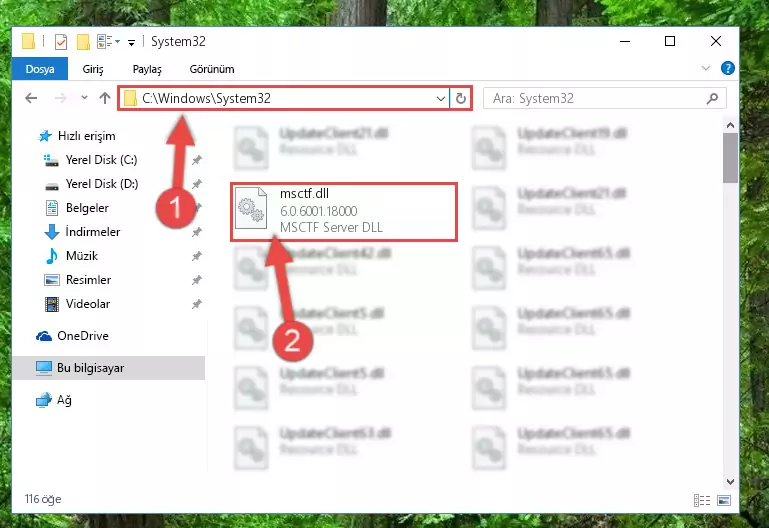The image size is (769, 528).
Task: Click scrollbar up arrow in file list
Action: pos(730,125)
